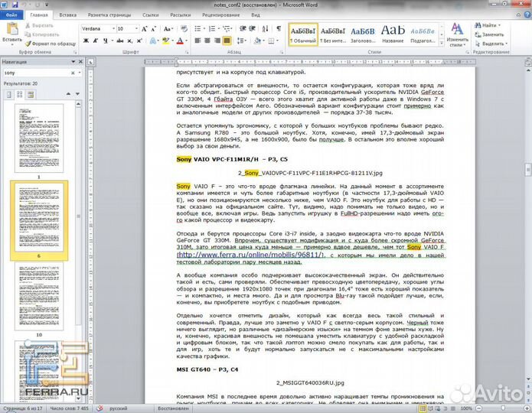Click the Cut (Вырезать) command
This screenshot has height=413, width=532.
[39, 25]
